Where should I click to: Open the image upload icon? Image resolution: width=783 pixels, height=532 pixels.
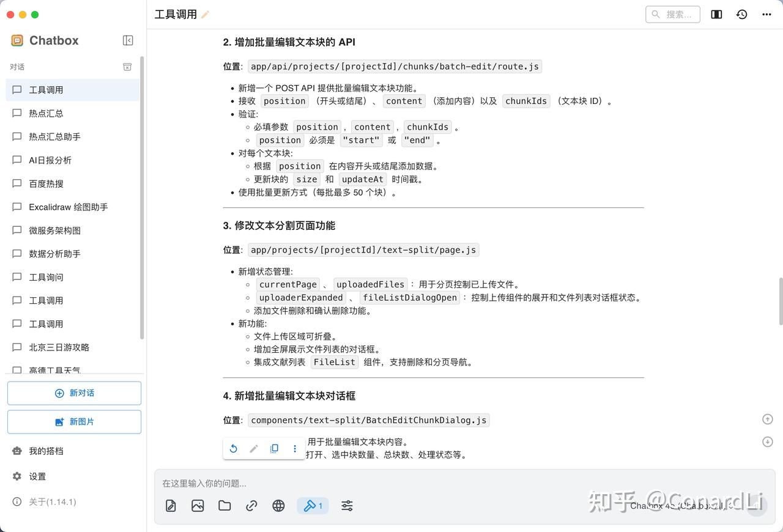[197, 506]
